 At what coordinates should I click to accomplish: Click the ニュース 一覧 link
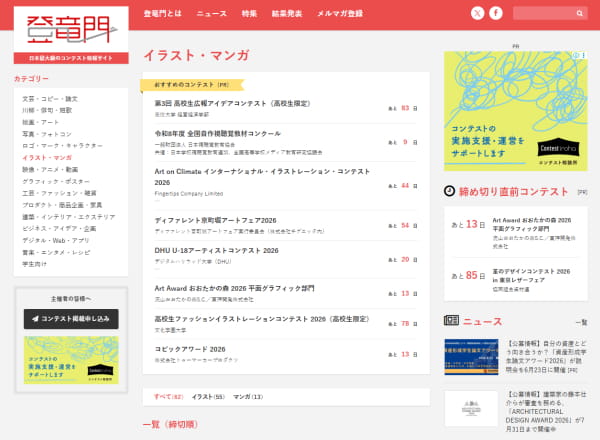point(581,322)
